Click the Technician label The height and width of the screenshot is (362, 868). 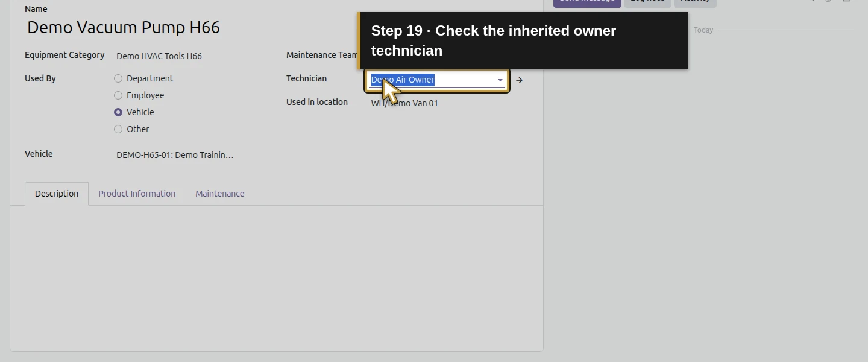click(x=306, y=78)
